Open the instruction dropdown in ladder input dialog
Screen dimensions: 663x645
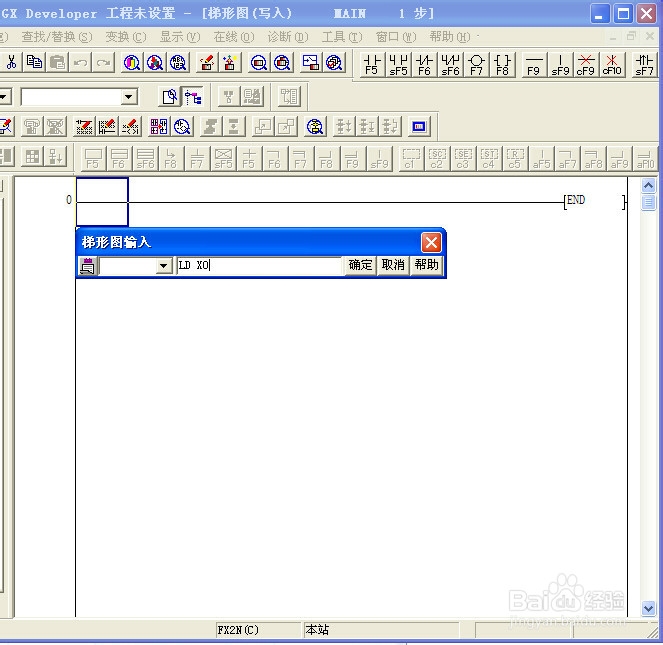(x=164, y=266)
